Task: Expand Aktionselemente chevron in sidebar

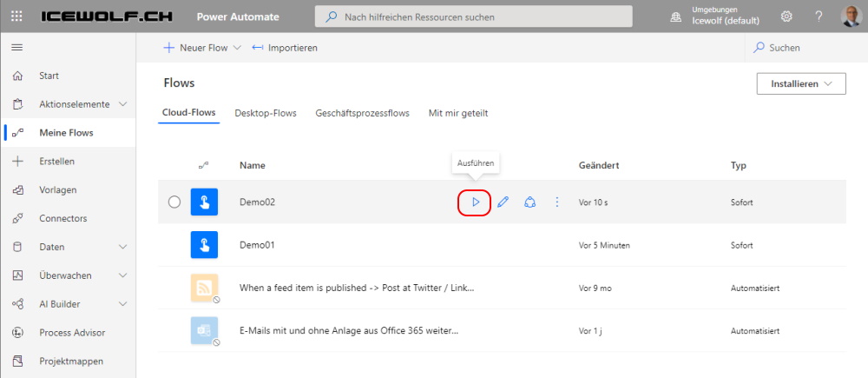Action: coord(123,104)
